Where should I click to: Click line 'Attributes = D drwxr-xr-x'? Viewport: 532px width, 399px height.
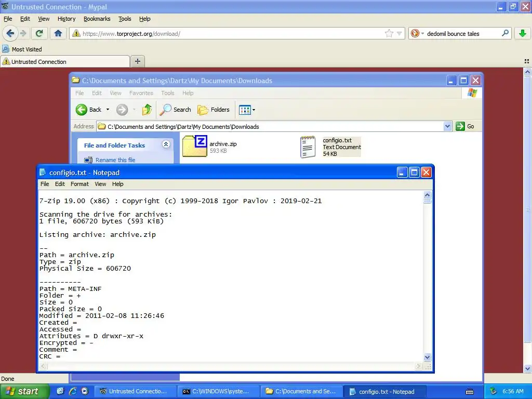[91, 336]
